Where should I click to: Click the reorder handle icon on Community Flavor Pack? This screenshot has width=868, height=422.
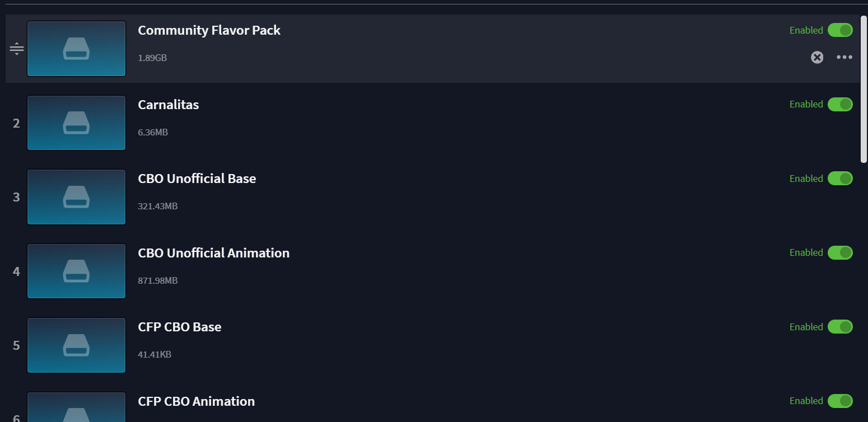pos(17,49)
